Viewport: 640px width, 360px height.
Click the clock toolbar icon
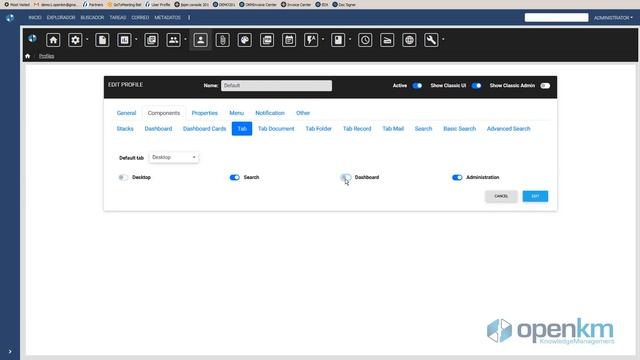click(365, 40)
